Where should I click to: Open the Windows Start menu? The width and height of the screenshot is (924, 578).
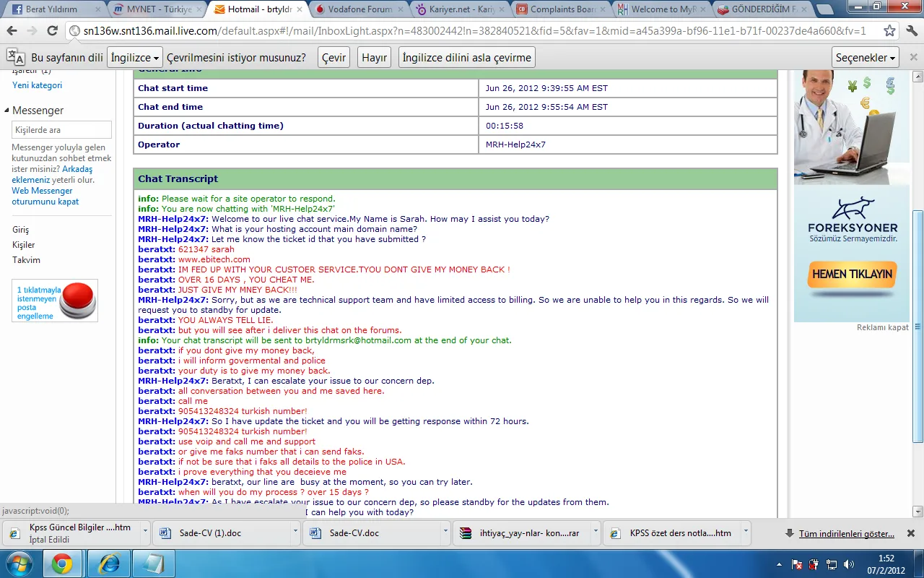click(19, 564)
